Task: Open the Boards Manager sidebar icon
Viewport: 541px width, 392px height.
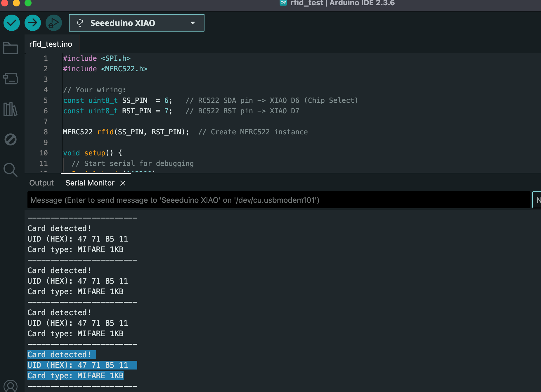Action: (11, 79)
